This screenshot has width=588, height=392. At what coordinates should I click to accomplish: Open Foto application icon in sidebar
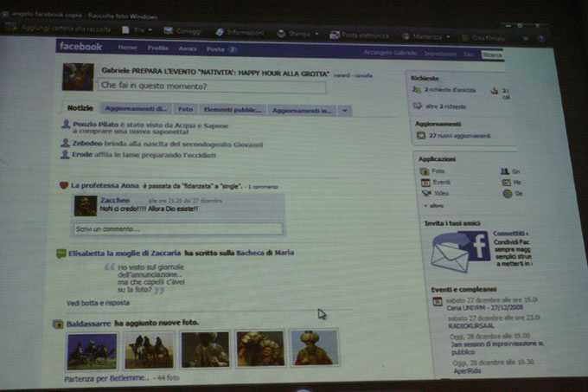click(425, 171)
